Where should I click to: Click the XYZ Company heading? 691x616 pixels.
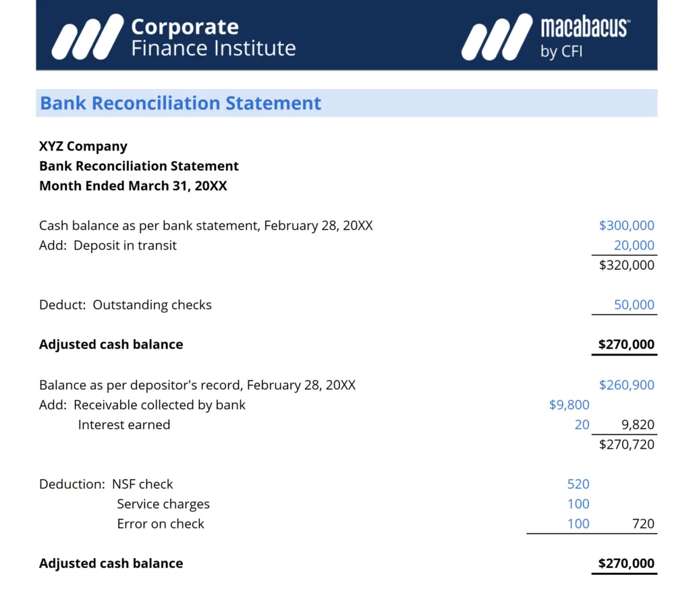(x=83, y=146)
